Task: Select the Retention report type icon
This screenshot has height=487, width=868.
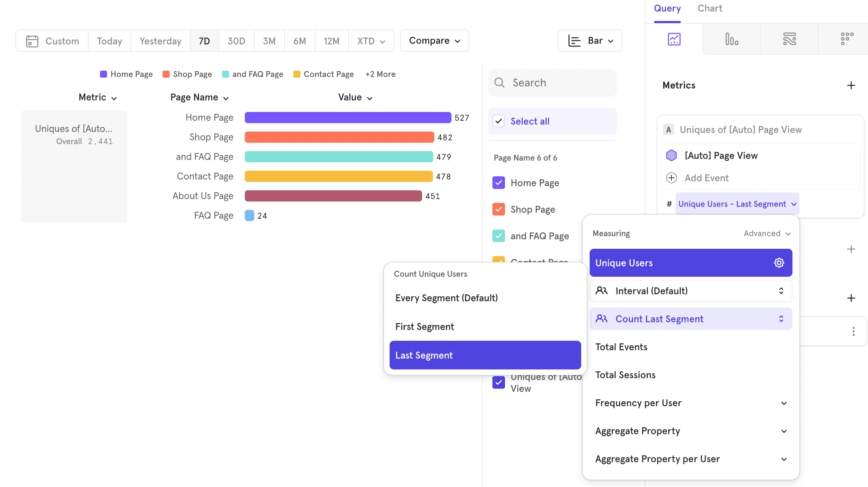Action: pos(847,39)
